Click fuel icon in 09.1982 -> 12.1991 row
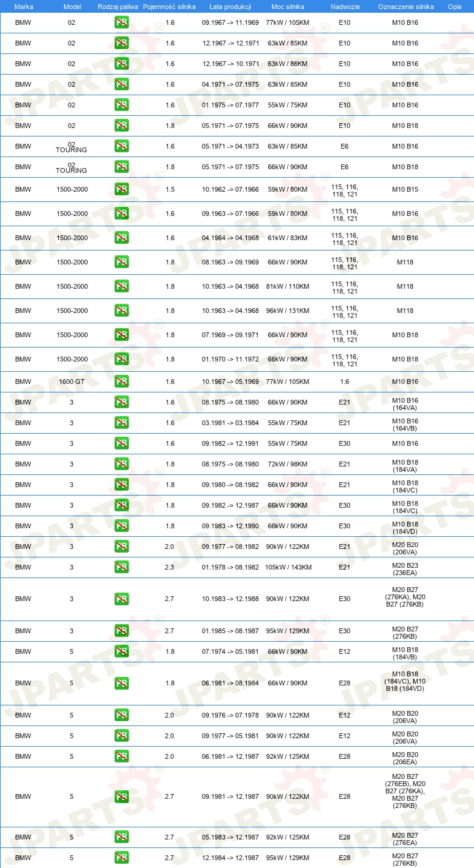 click(x=121, y=443)
